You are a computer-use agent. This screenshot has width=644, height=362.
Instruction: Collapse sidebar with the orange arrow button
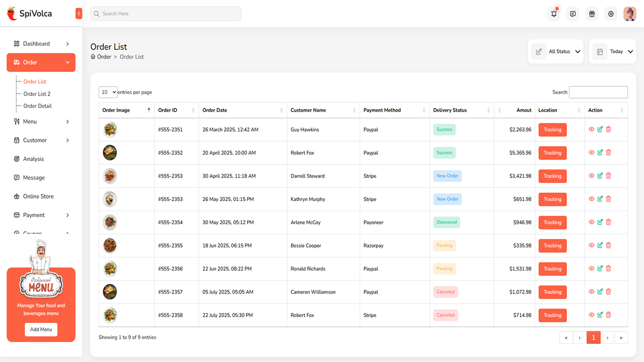coord(78,14)
